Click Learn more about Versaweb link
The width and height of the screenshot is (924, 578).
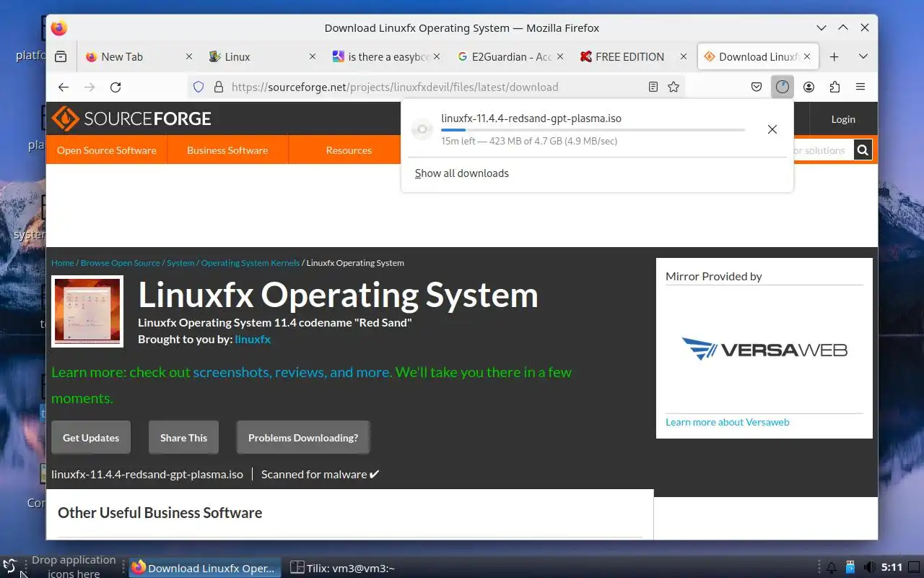point(728,422)
